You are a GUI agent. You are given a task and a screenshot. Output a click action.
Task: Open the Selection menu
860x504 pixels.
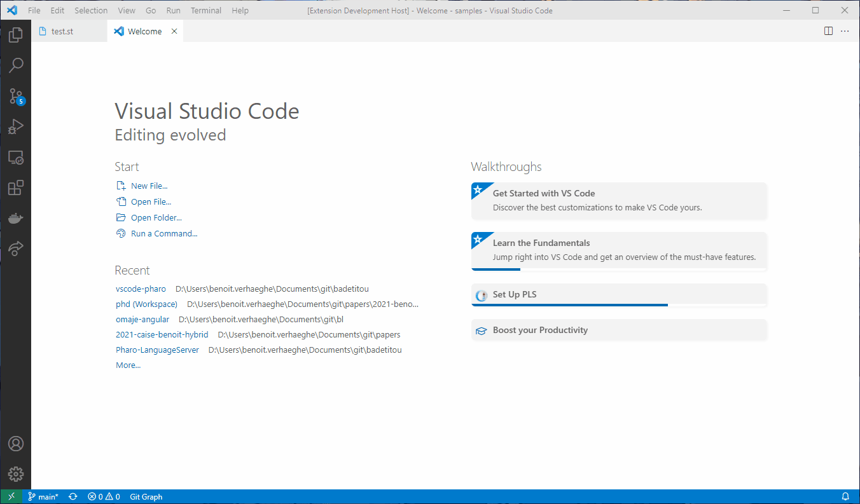tap(91, 11)
